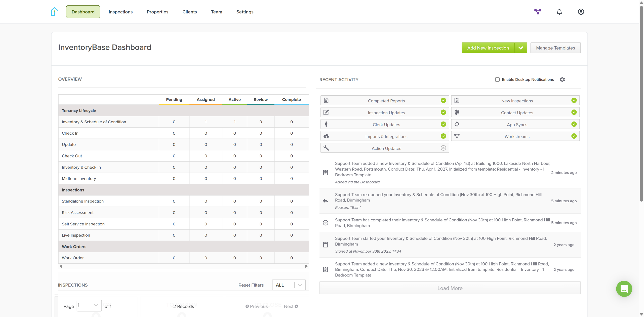Toggle the Action Updates activity filter
The image size is (644, 317).
pyautogui.click(x=385, y=148)
